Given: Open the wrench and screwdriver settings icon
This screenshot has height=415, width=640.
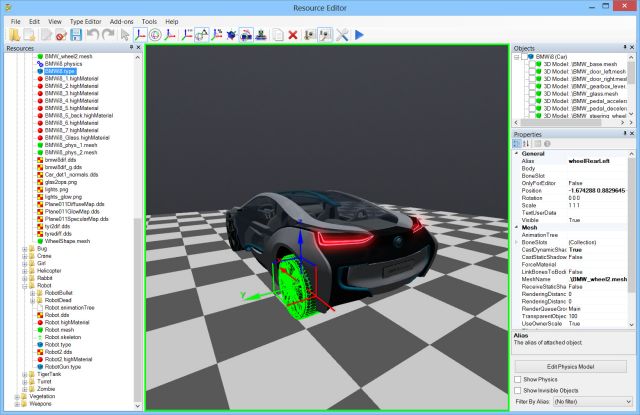Looking at the screenshot, I should [342, 35].
